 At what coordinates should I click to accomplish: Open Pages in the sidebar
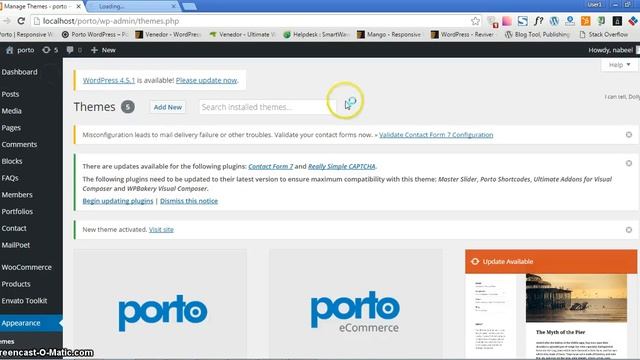[x=11, y=127]
